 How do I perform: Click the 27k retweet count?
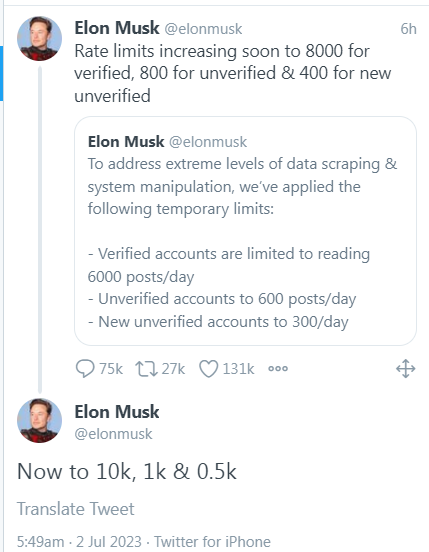point(173,369)
